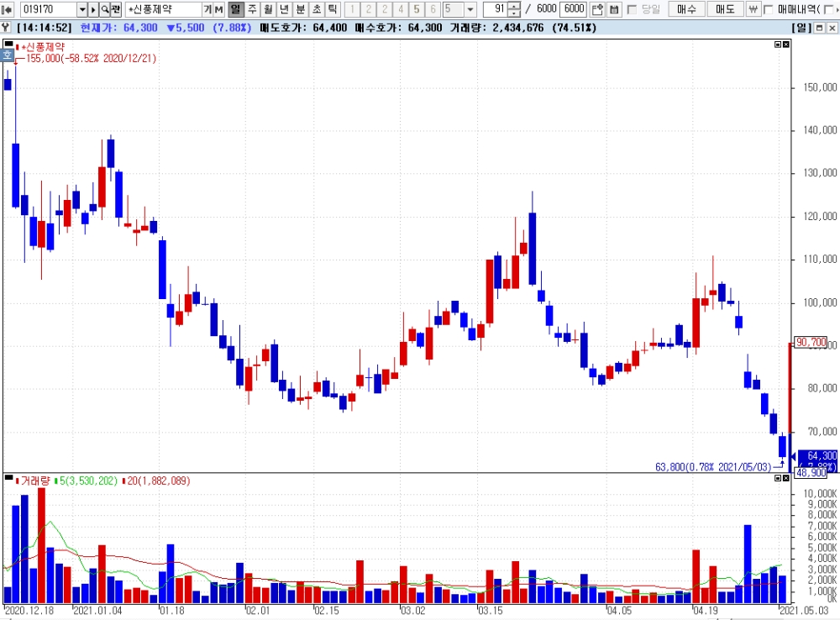840x620 pixels.
Task: Click the add chart icon next to 6000
Action: pos(597,9)
